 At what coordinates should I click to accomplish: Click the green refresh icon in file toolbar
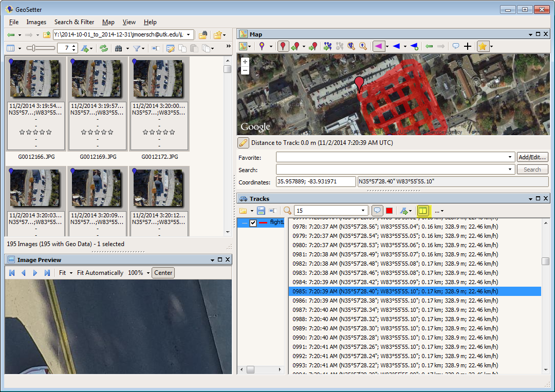coord(104,48)
